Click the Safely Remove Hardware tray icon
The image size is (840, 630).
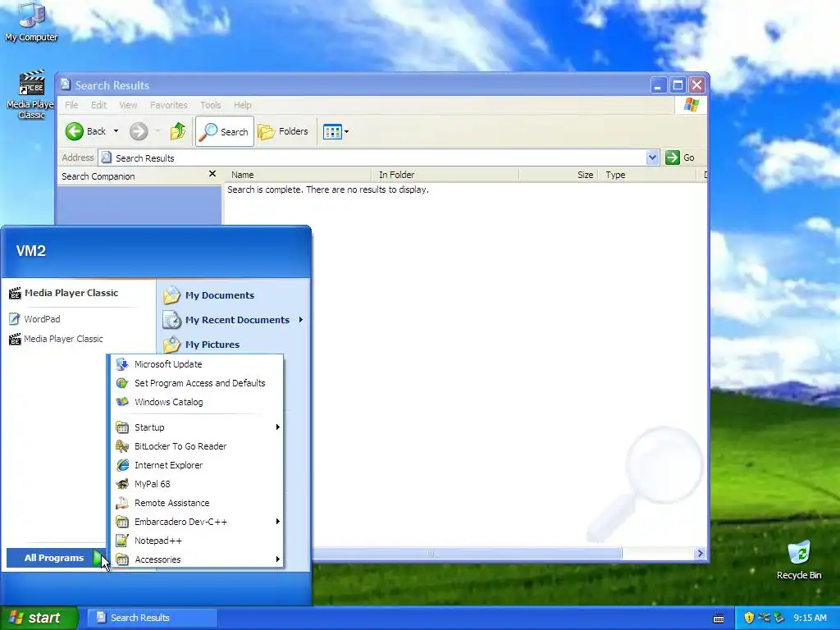[778, 618]
